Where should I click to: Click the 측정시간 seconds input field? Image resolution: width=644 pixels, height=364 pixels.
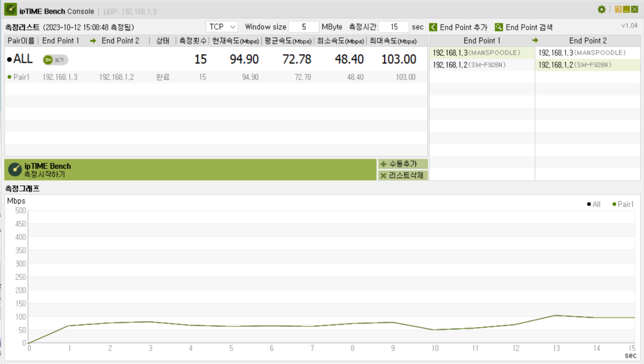393,27
